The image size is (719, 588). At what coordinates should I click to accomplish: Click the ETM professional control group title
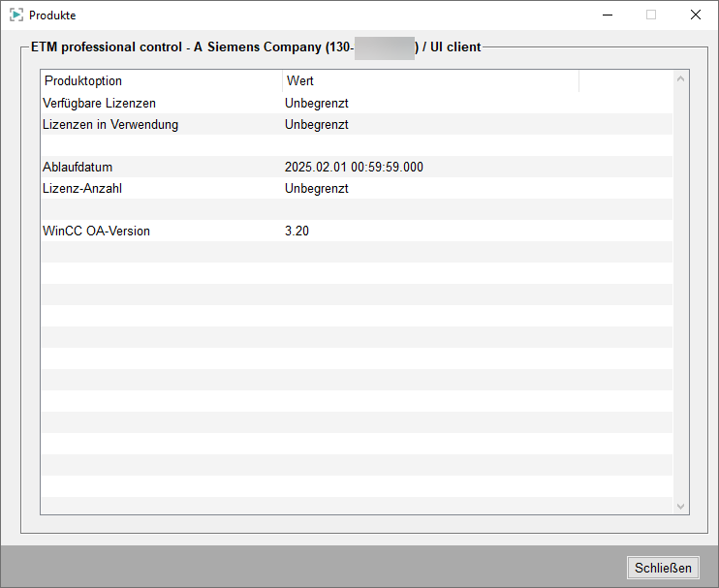click(x=256, y=47)
